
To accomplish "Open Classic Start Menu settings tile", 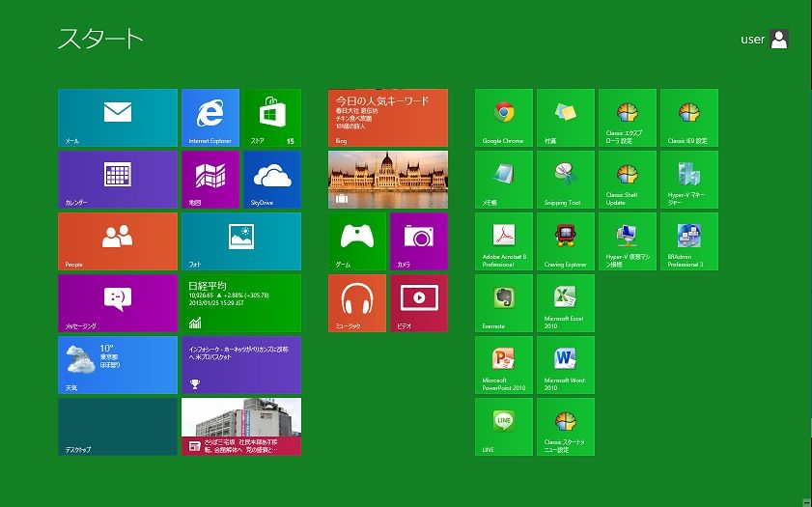I will (x=566, y=427).
